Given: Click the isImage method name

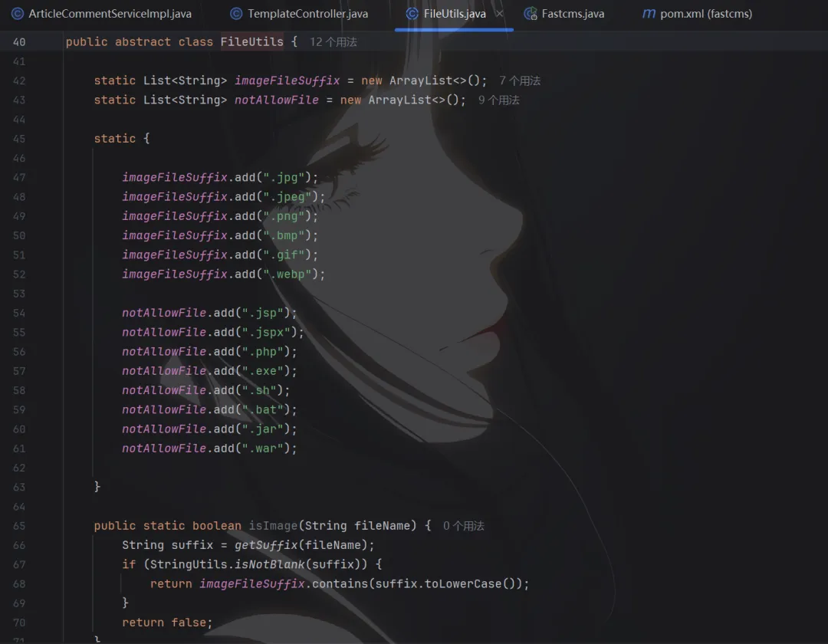Looking at the screenshot, I should 273,526.
